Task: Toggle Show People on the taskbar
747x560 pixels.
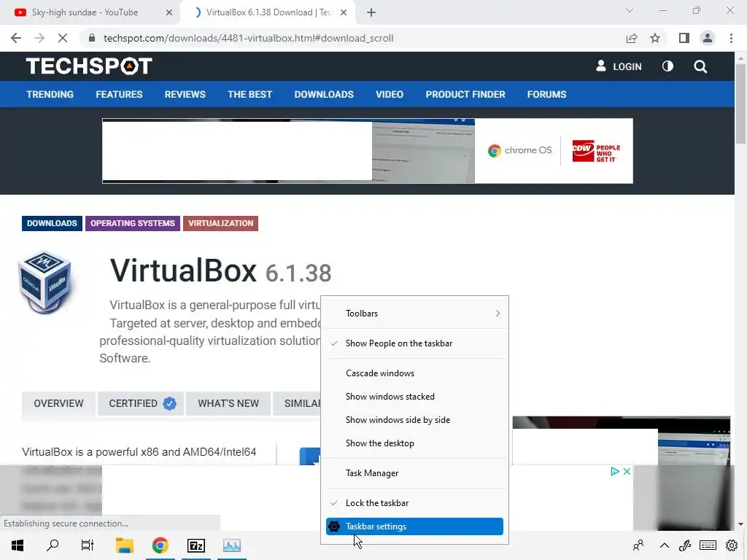Action: pyautogui.click(x=415, y=343)
